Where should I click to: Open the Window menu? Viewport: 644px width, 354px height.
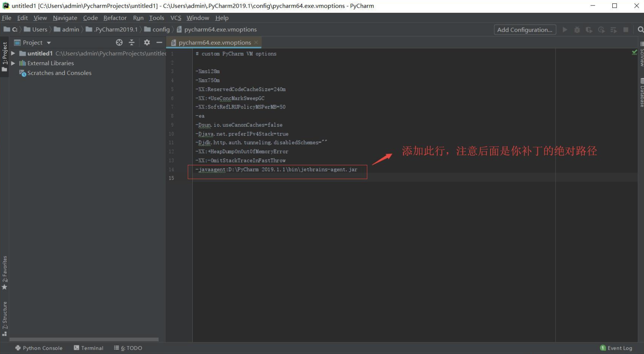point(198,18)
